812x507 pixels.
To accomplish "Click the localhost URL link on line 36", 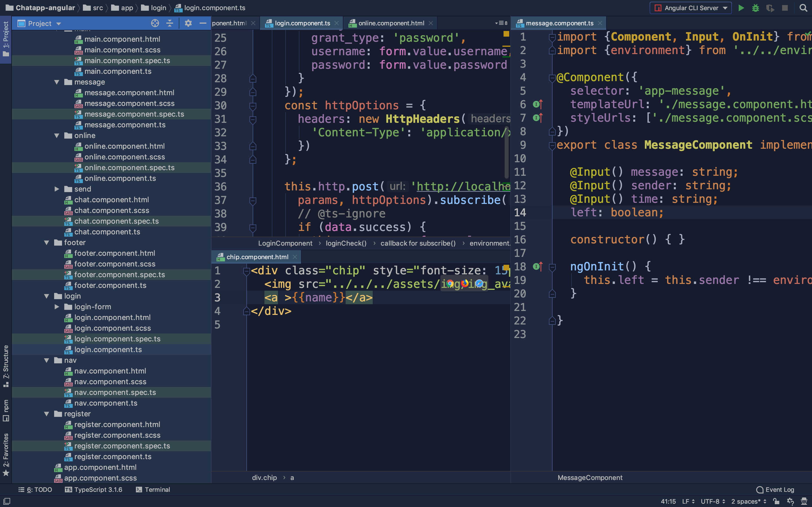I will [463, 186].
